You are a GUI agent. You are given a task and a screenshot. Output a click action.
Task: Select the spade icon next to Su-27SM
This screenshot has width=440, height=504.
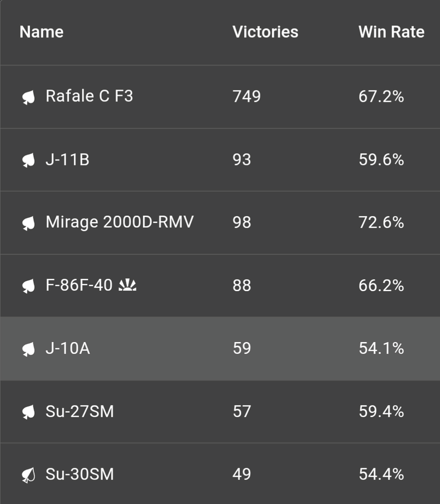(29, 412)
